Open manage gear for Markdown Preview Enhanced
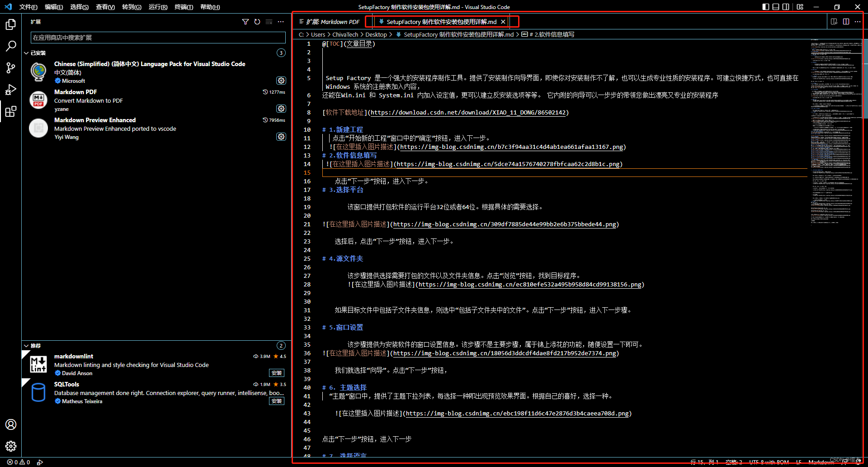The height and width of the screenshot is (467, 868). point(281,137)
